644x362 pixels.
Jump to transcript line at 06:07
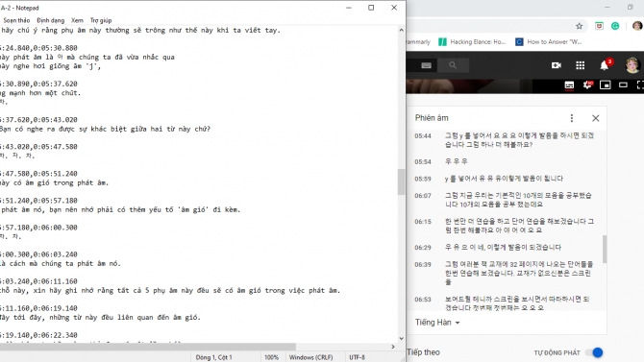505,200
